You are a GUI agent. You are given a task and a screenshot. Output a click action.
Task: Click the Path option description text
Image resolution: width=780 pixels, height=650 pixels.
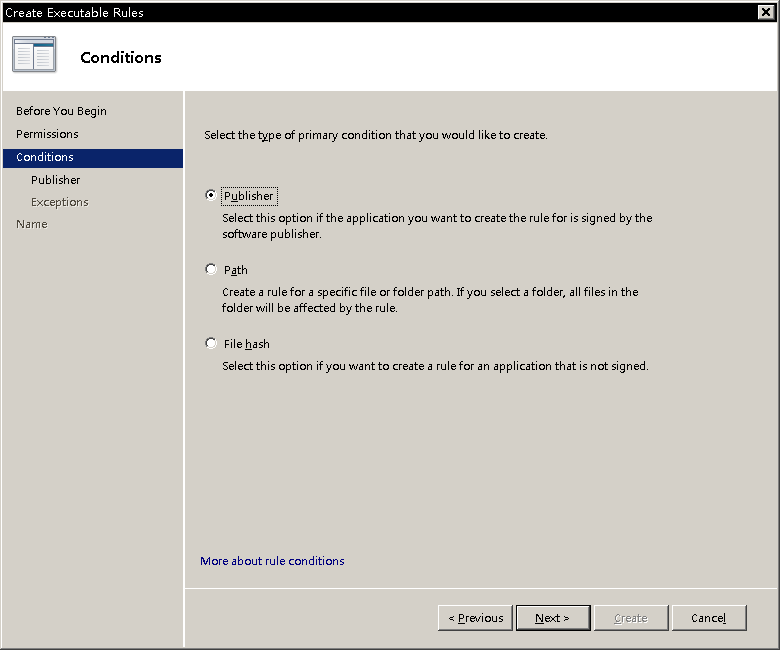[x=430, y=300]
